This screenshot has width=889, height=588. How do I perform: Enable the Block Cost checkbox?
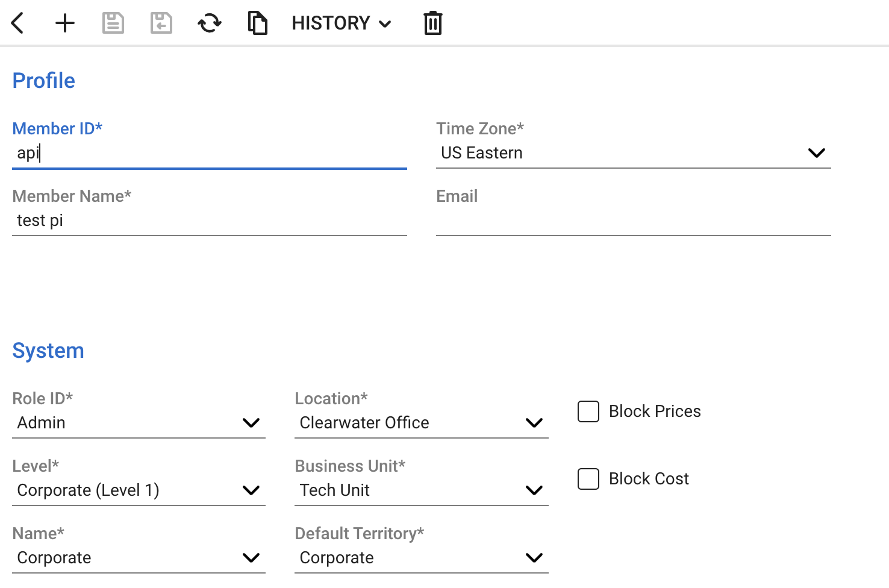[588, 479]
